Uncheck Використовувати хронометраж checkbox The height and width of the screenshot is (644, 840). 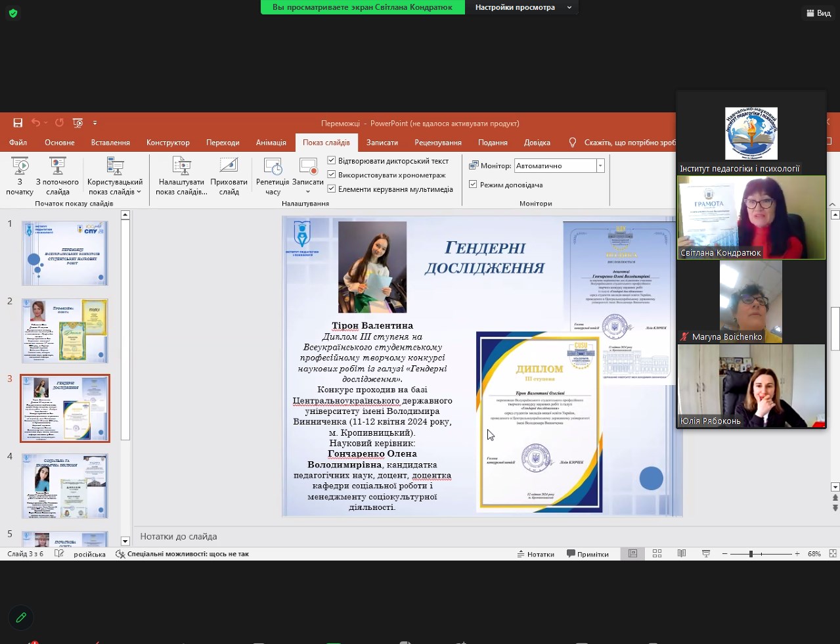tap(332, 175)
